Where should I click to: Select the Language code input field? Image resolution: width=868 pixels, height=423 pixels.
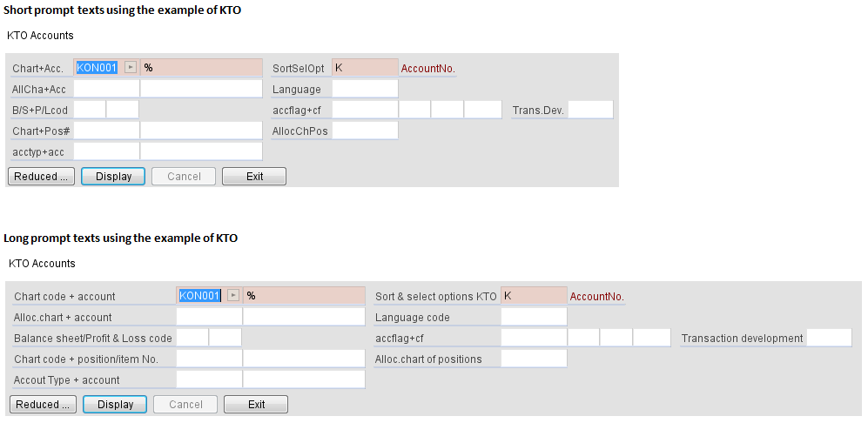click(534, 317)
